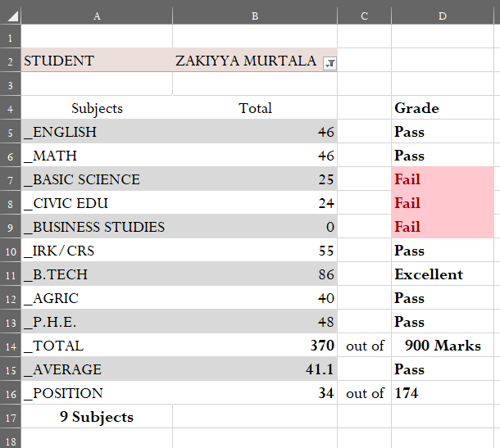500x448 pixels.
Task: Click the total score 370 cell
Action: [x=255, y=346]
